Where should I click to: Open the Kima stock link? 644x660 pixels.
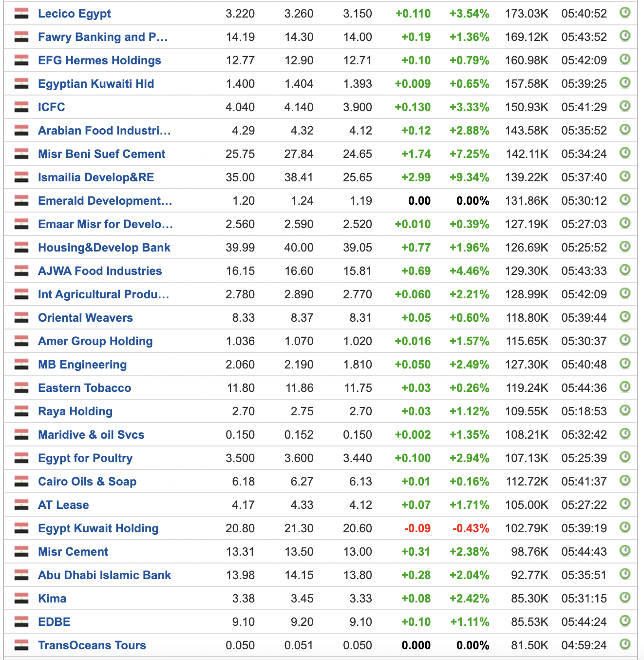tap(52, 599)
